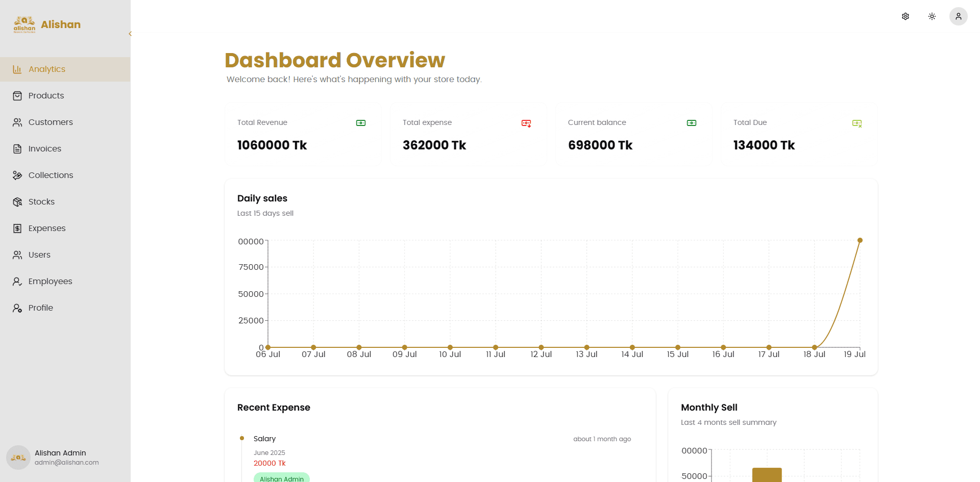Click the Total expense red cash icon
The width and height of the screenshot is (980, 482).
(x=526, y=123)
